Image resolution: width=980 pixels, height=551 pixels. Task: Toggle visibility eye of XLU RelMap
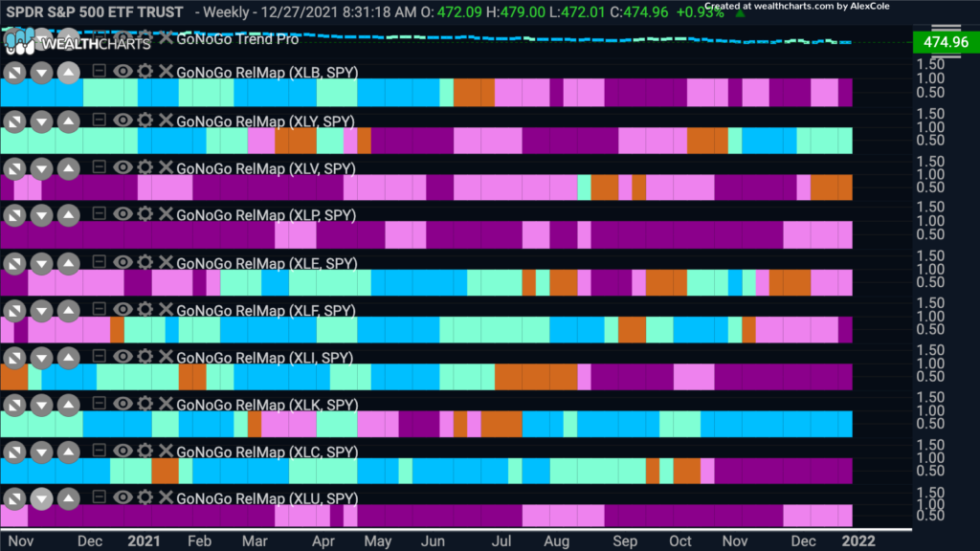point(122,497)
